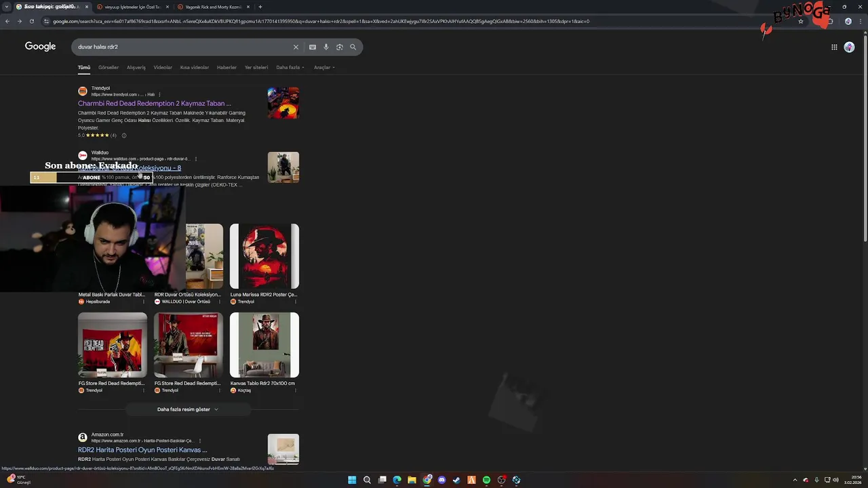View site information icon in address bar
868x488 pixels.
tap(47, 21)
